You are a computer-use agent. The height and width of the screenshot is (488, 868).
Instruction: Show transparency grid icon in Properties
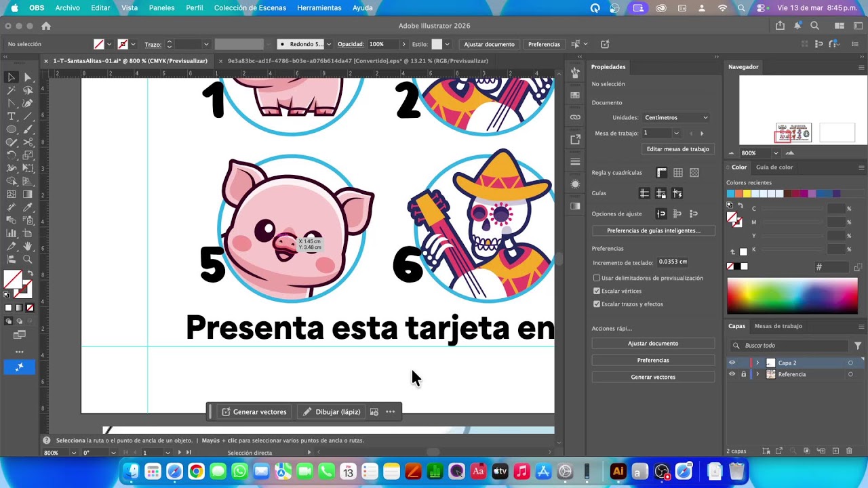[694, 173]
